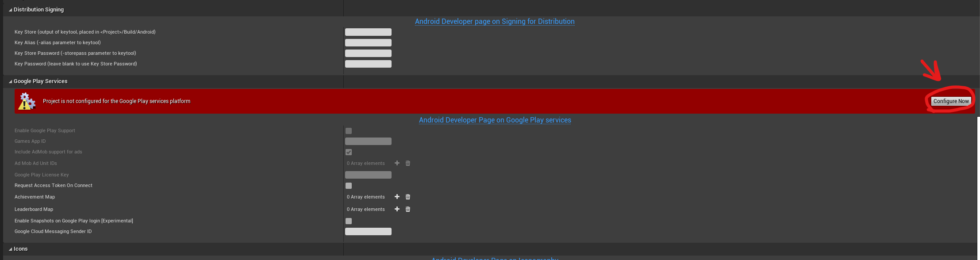Click the Configure Now button
Screen dimensions: 980x260
pyautogui.click(x=951, y=101)
